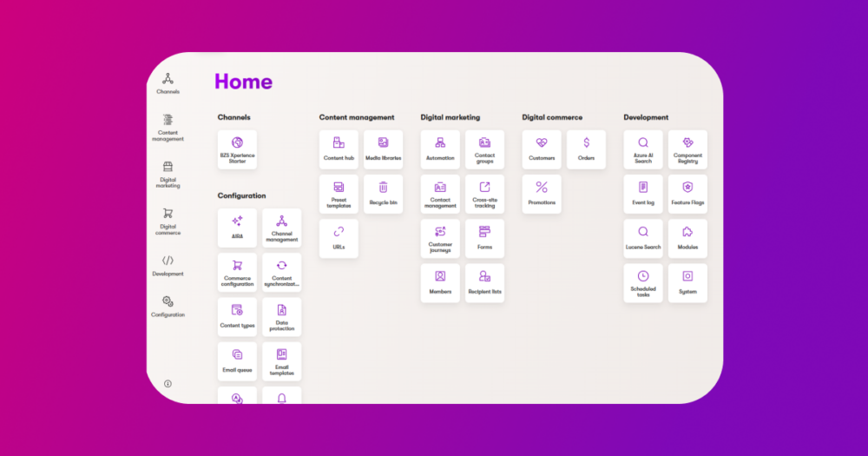Open Preset templates tile
This screenshot has height=456, width=868.
point(339,194)
